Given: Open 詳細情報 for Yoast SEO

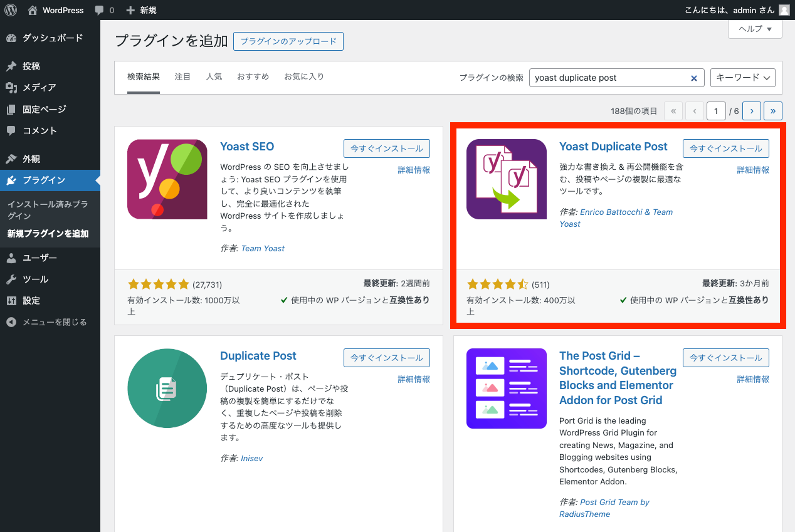Looking at the screenshot, I should click(x=414, y=170).
